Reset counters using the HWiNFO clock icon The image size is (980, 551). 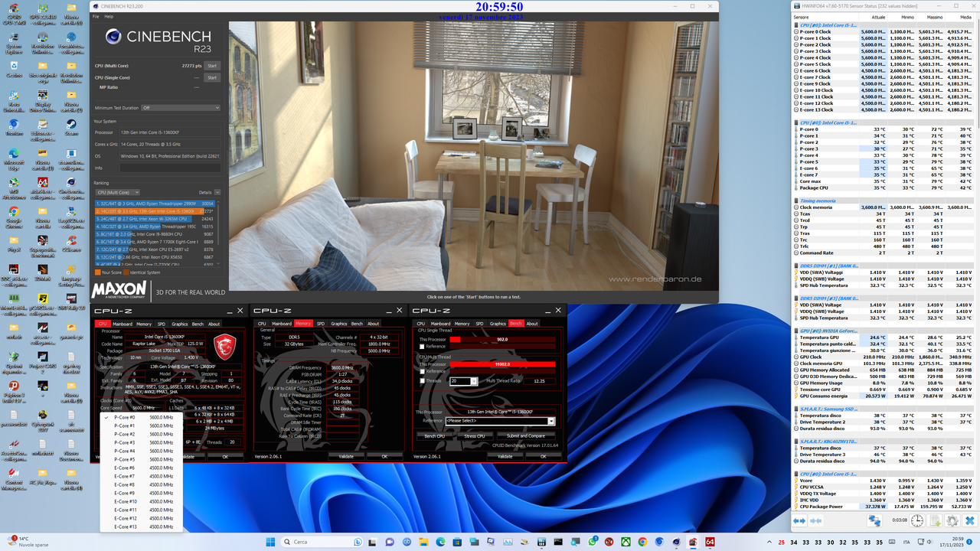(916, 520)
